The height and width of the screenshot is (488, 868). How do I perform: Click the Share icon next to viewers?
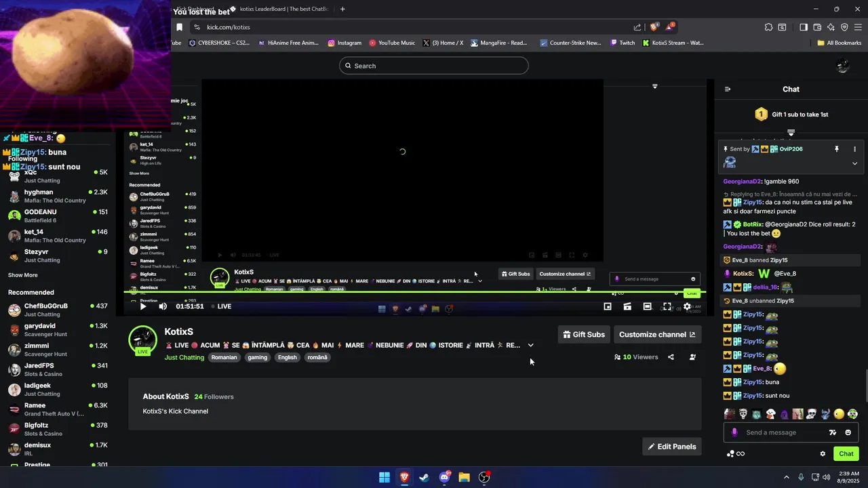(671, 357)
